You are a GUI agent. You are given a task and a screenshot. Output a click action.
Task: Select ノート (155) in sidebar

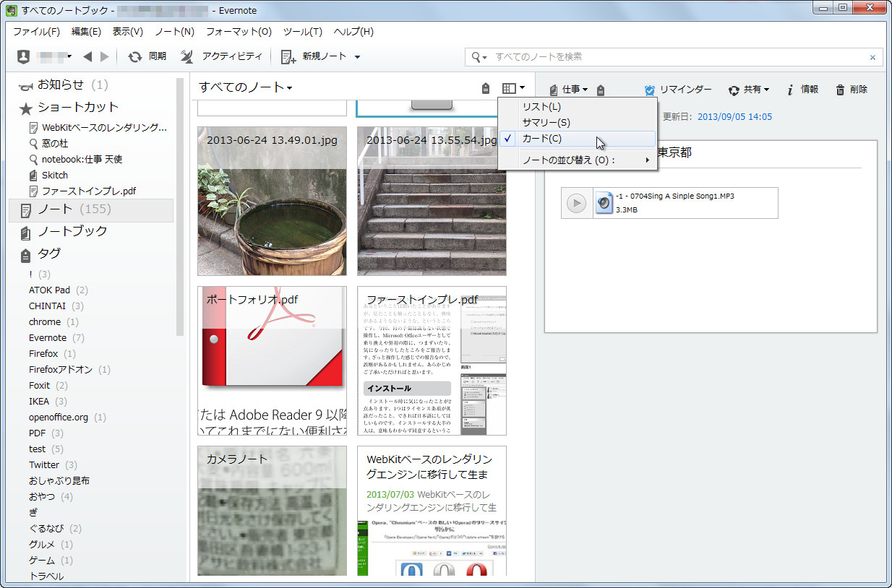pos(91,209)
